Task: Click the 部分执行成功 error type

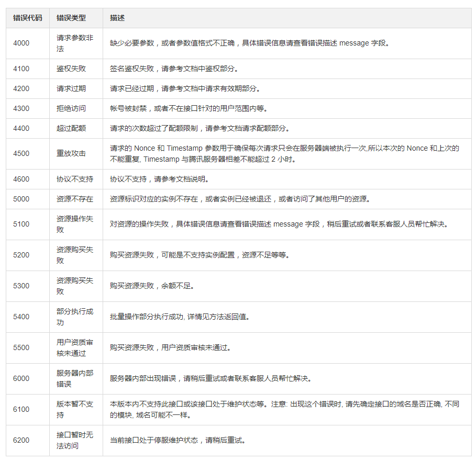Action: click(x=75, y=317)
